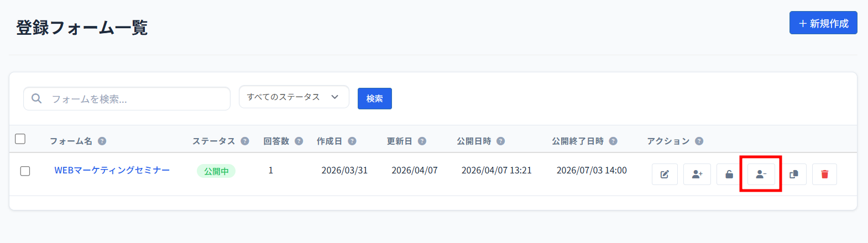
Task: Click the help icon next to アクション
Action: [x=699, y=141]
